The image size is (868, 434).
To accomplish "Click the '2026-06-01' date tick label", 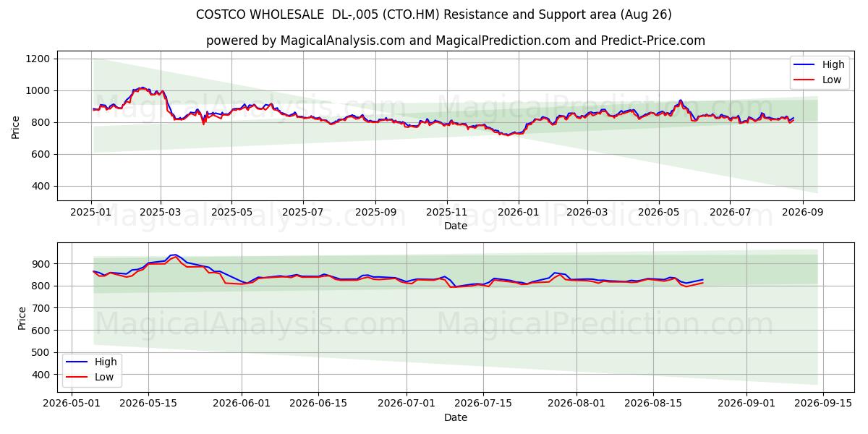I will pyautogui.click(x=242, y=404).
